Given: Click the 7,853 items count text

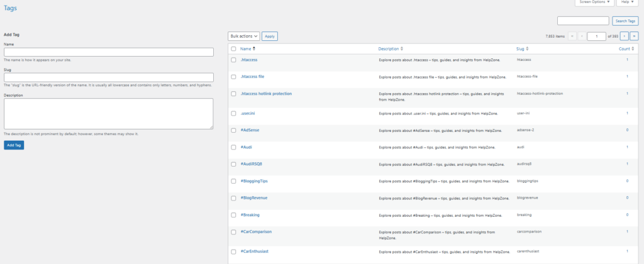Looking at the screenshot, I should tap(555, 36).
